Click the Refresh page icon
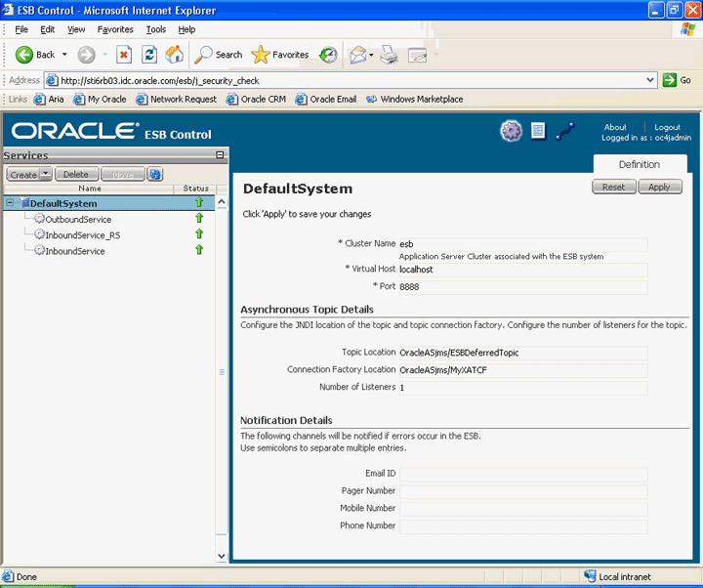703x588 pixels. click(149, 55)
